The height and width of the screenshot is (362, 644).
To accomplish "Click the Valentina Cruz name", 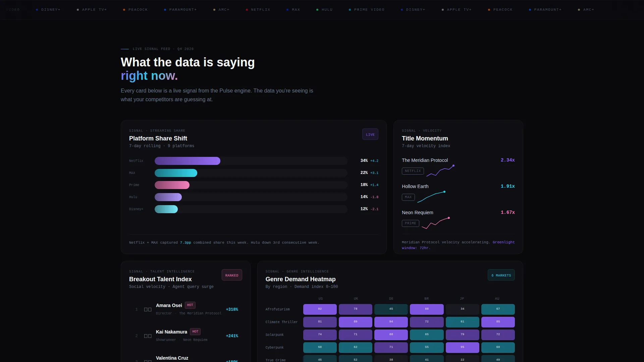I will (172, 358).
